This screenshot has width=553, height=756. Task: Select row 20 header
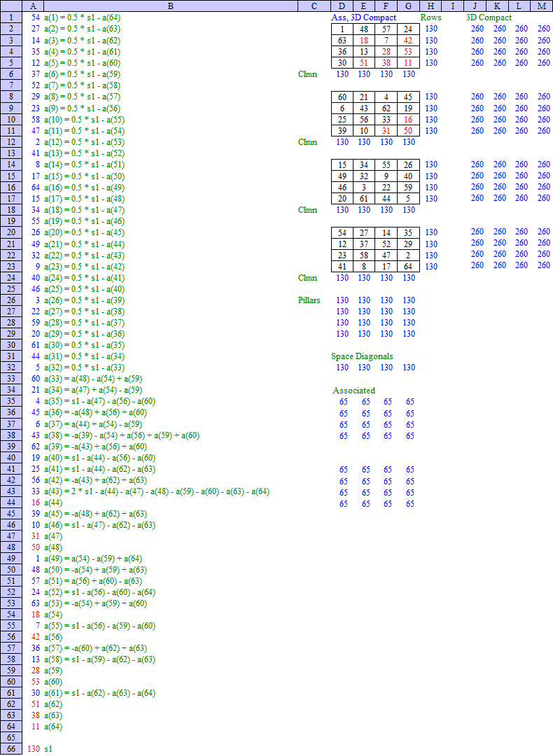click(x=11, y=232)
